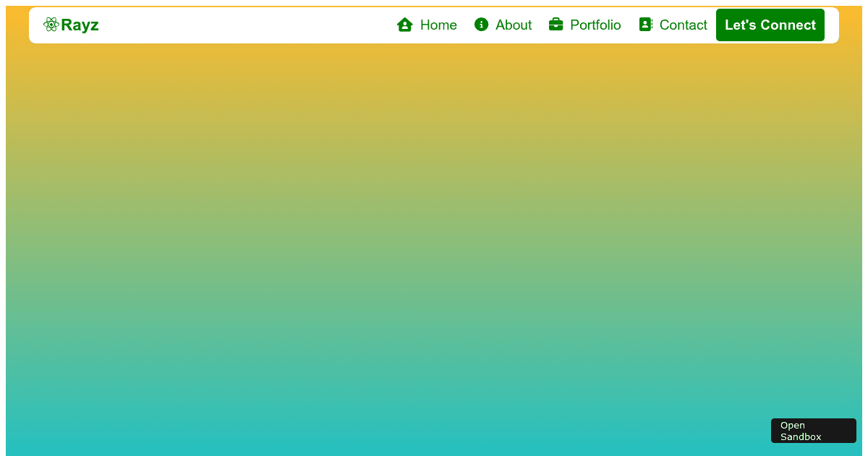The image size is (868, 456).
Task: Click the address book icon beside Contact
Action: [646, 25]
